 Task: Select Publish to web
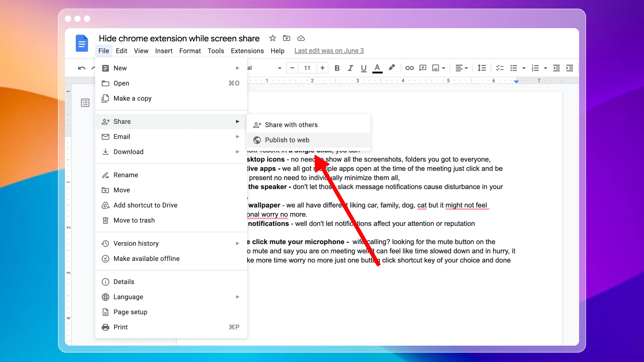click(x=308, y=140)
